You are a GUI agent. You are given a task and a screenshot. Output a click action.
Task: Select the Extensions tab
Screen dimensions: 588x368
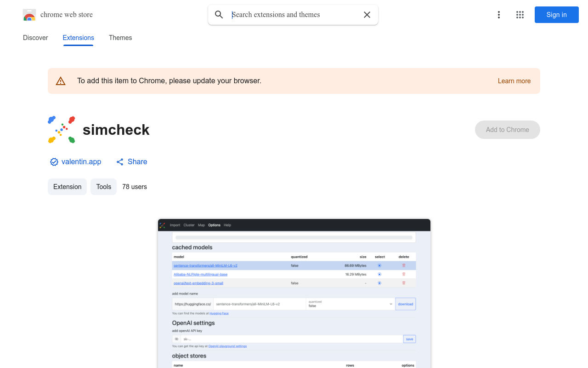[78, 38]
